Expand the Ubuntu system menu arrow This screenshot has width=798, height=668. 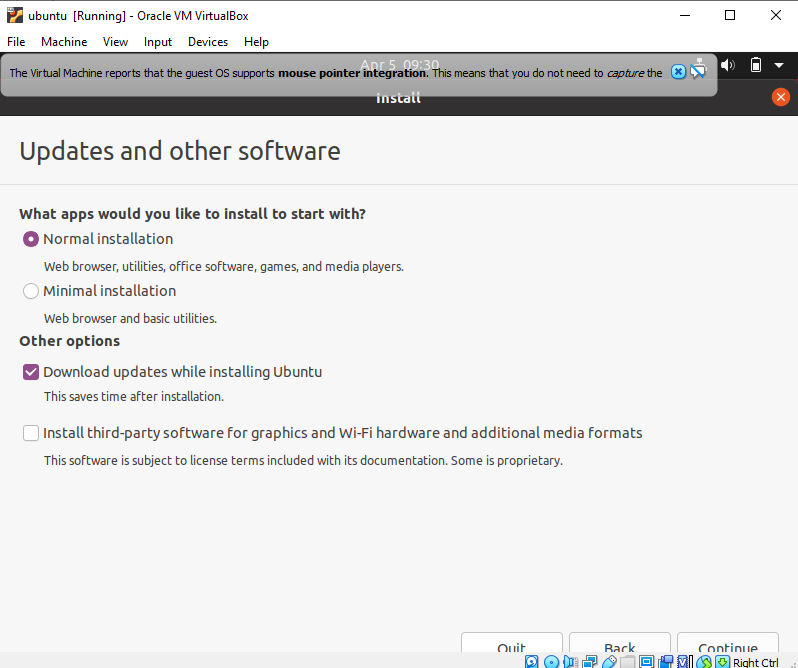coord(779,65)
